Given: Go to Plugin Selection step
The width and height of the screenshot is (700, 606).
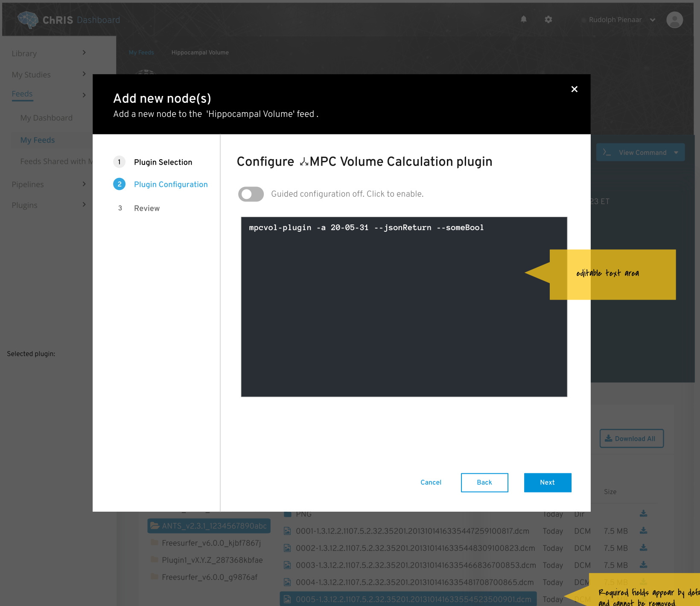Looking at the screenshot, I should click(x=163, y=162).
